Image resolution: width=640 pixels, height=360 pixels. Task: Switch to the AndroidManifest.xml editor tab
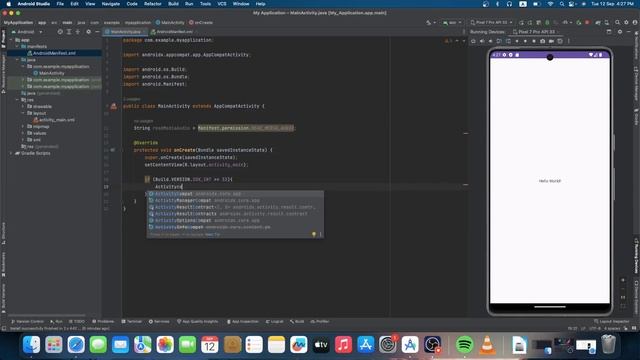click(x=172, y=31)
